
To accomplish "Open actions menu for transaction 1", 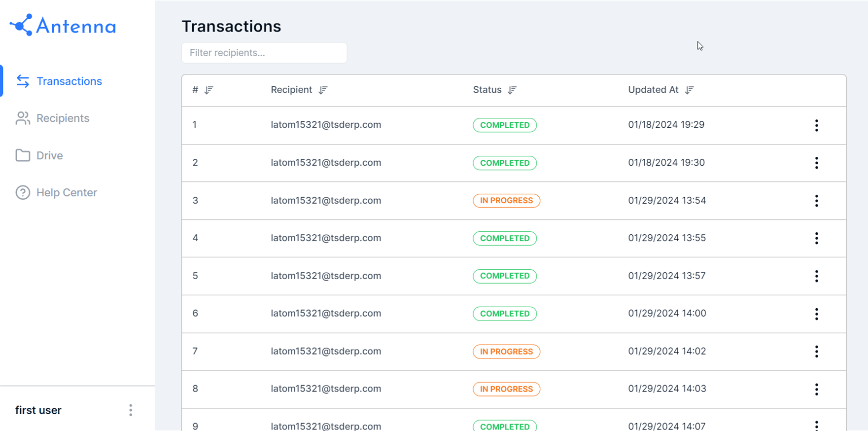I will point(816,125).
